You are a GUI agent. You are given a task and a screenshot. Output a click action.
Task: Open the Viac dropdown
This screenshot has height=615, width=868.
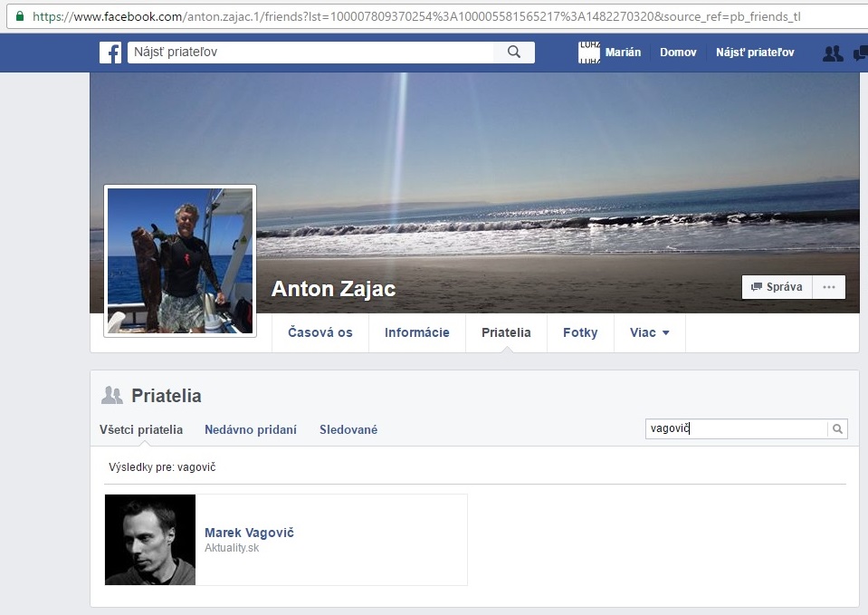tap(648, 332)
